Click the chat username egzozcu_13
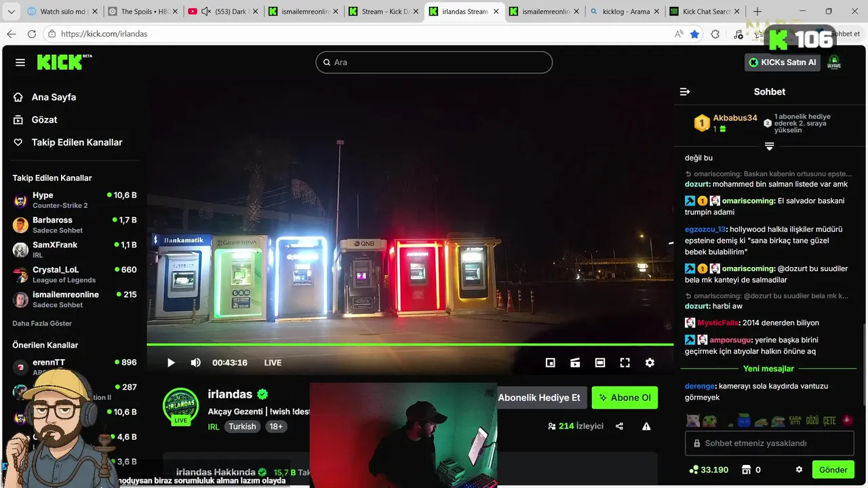The image size is (868, 488). (x=705, y=229)
